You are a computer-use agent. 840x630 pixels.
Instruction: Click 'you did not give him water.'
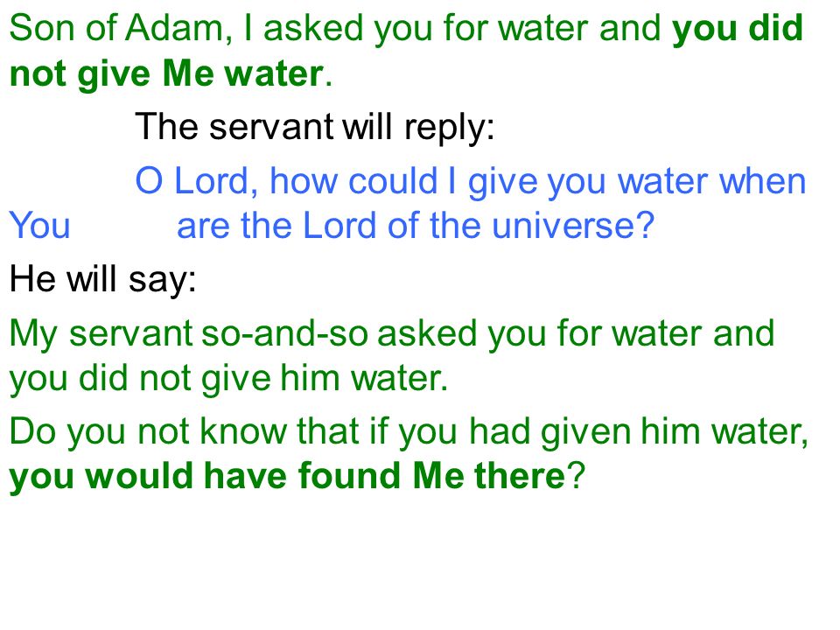pos(228,378)
